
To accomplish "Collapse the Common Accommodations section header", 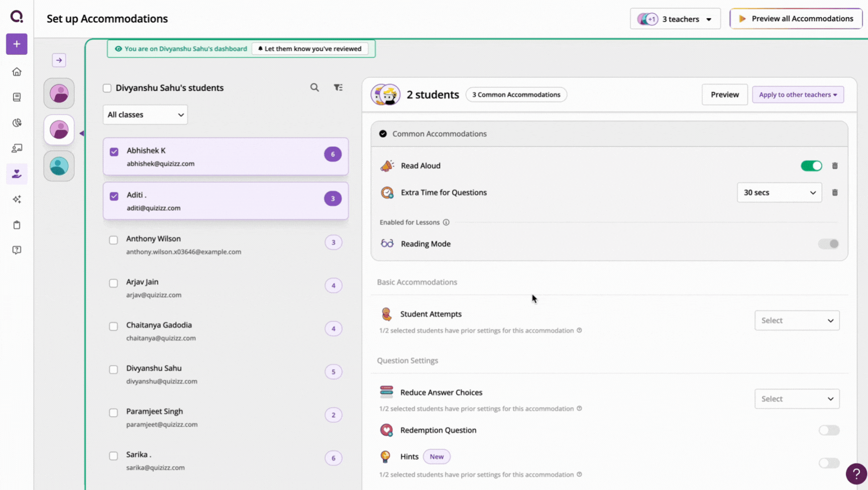I will pos(609,134).
